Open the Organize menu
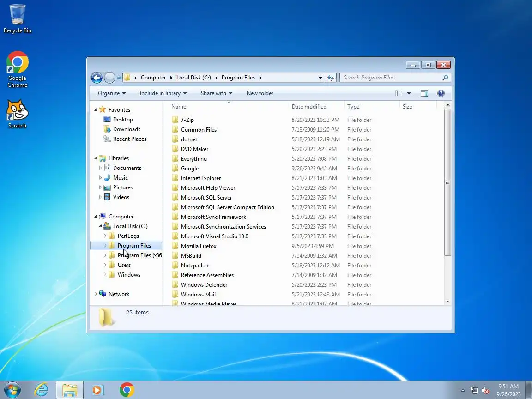 tap(112, 93)
